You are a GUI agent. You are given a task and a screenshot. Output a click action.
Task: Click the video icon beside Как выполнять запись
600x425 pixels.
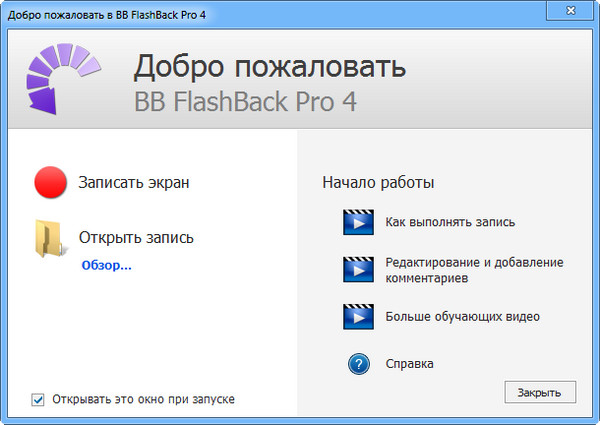[x=356, y=221]
